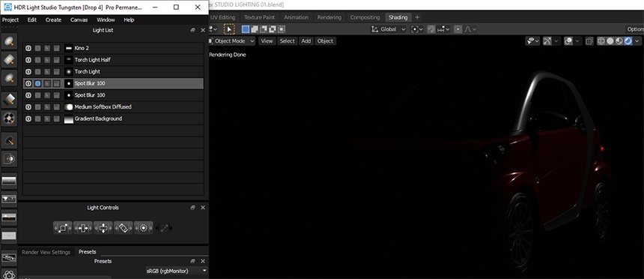Open Blender's Object Mode dropdown
Screen dimensions: 644x279
[x=231, y=40]
